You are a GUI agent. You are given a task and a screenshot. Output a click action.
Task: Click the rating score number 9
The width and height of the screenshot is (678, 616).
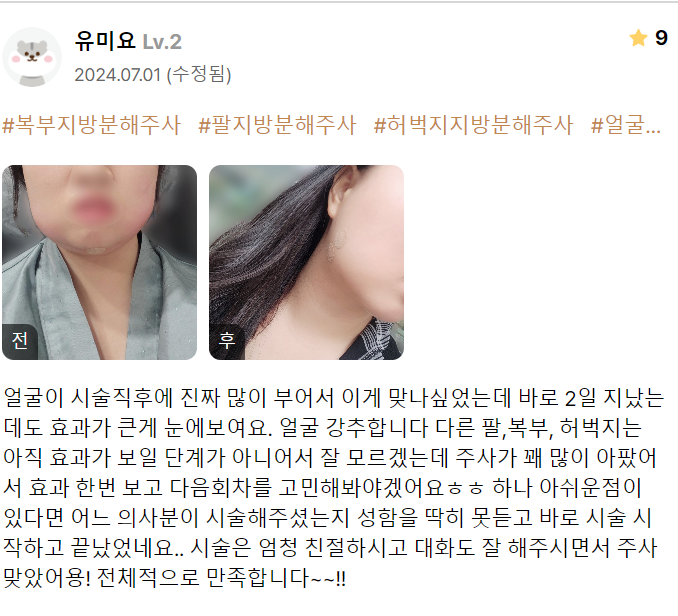[661, 38]
